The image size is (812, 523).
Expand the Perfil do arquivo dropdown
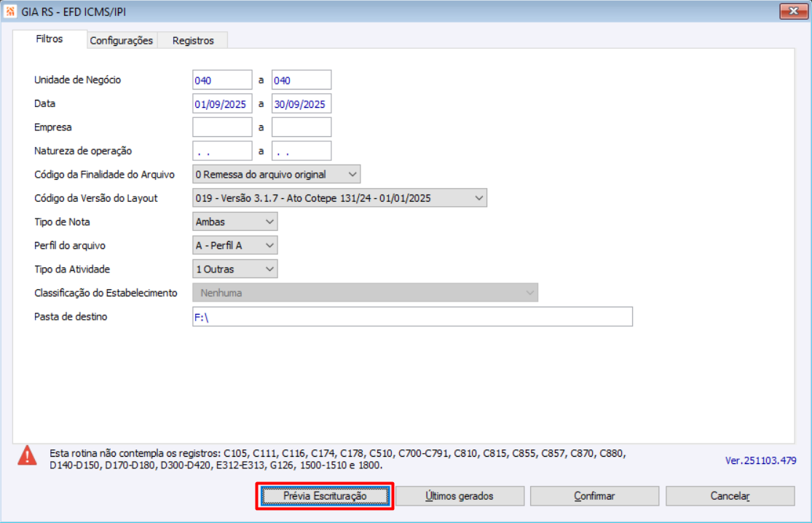(x=235, y=245)
